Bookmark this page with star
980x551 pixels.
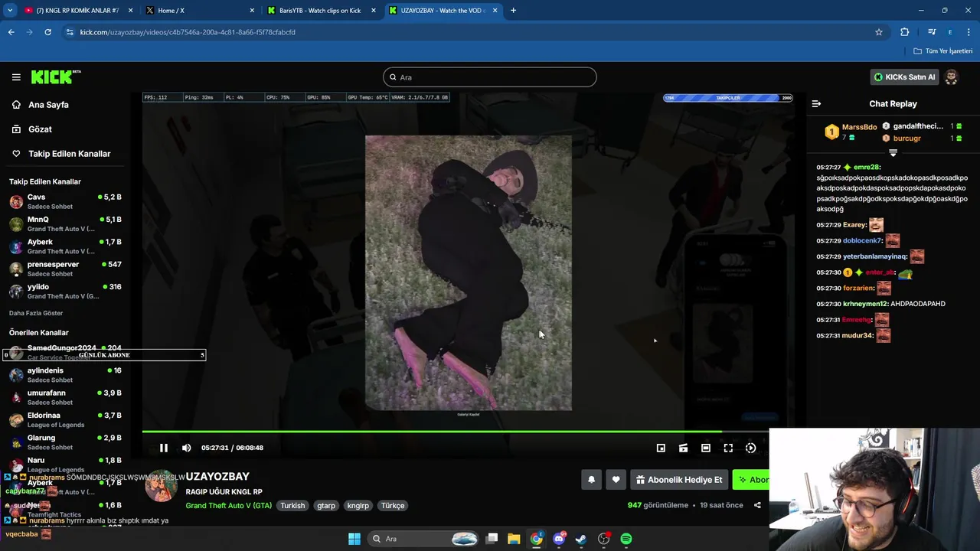879,32
